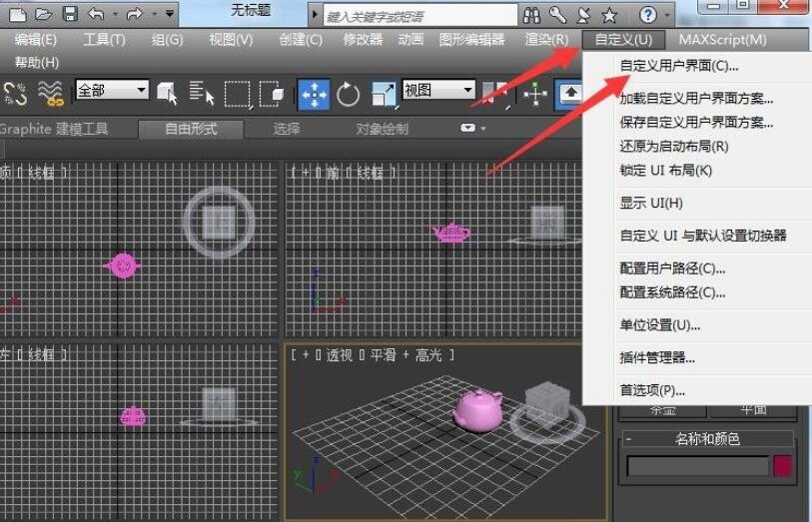This screenshot has height=522, width=812.
Task: Click the unlink selection chain icon
Action: point(15,93)
